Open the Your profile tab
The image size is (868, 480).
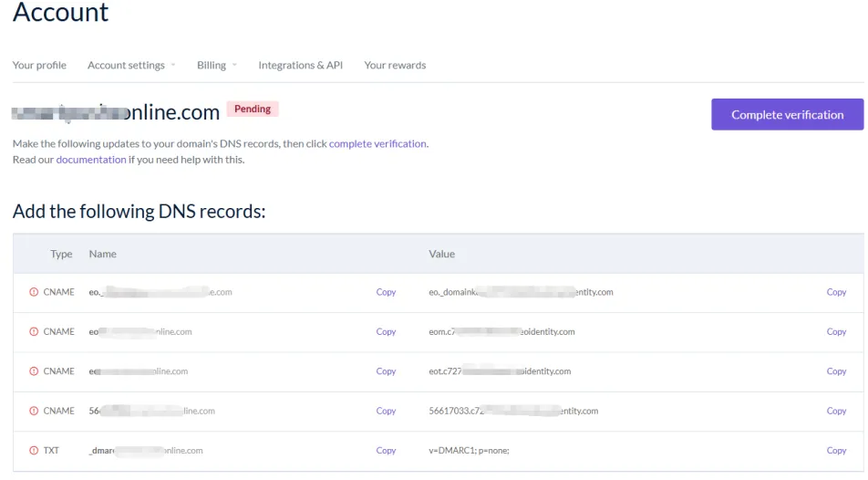39,65
